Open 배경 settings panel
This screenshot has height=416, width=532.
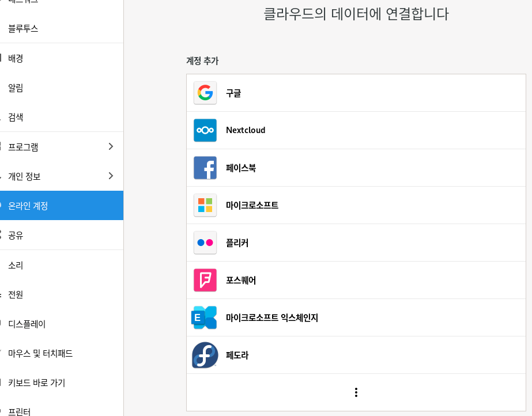coord(62,58)
